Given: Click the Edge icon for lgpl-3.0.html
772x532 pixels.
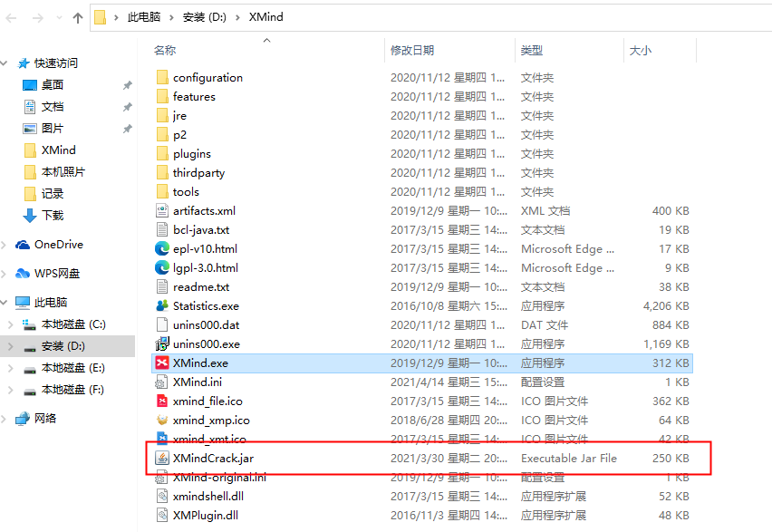Looking at the screenshot, I should (162, 268).
